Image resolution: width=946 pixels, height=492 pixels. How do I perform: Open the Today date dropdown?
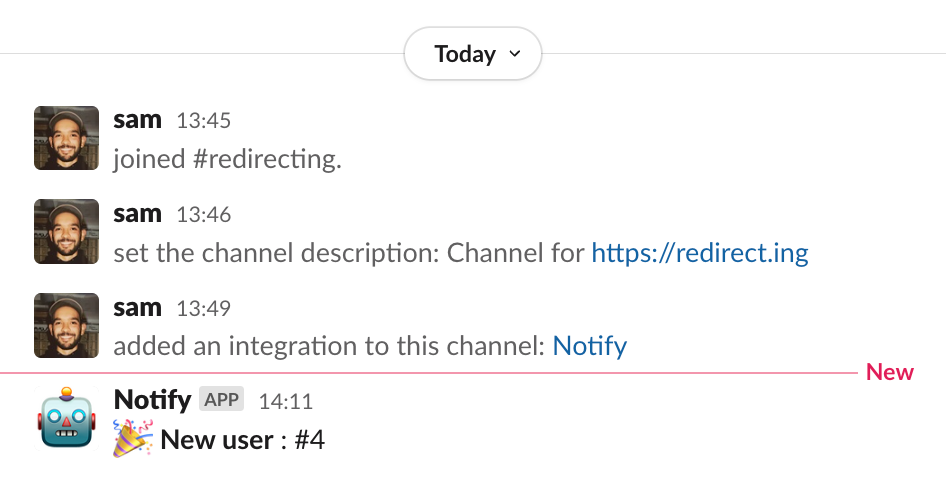point(473,54)
